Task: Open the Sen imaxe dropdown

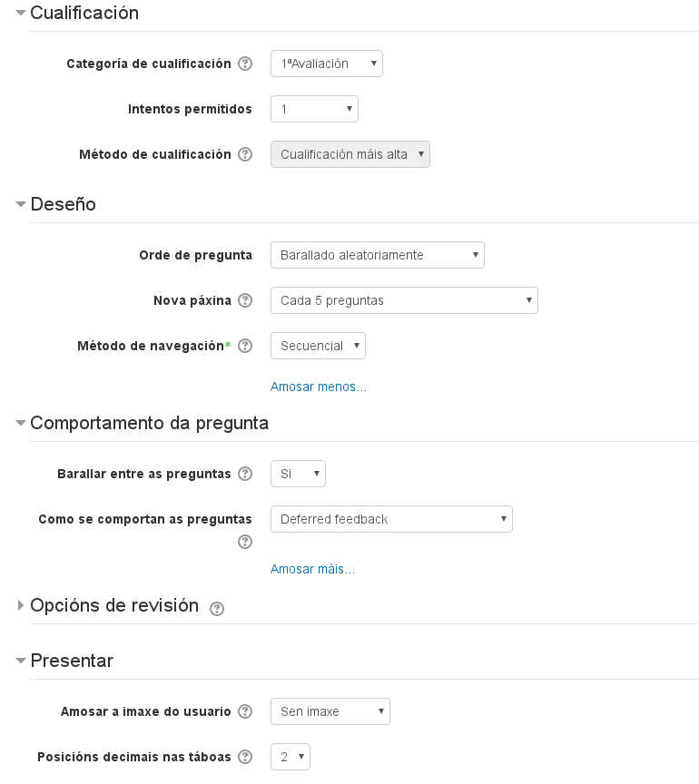Action: (x=330, y=711)
